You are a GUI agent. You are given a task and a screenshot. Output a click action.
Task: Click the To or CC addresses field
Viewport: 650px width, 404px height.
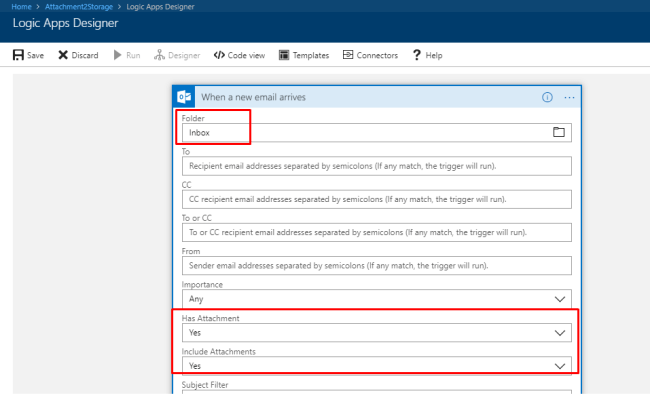(376, 232)
